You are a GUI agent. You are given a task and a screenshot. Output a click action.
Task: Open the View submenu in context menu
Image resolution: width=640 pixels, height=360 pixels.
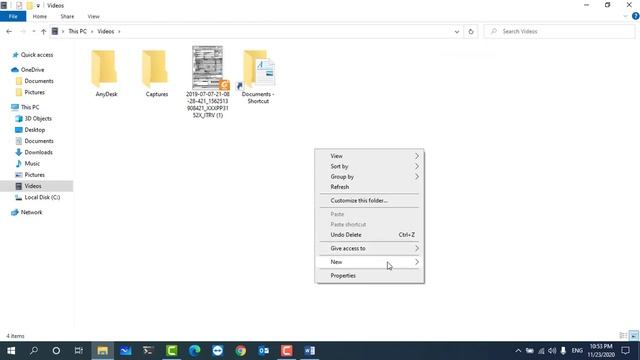(369, 156)
